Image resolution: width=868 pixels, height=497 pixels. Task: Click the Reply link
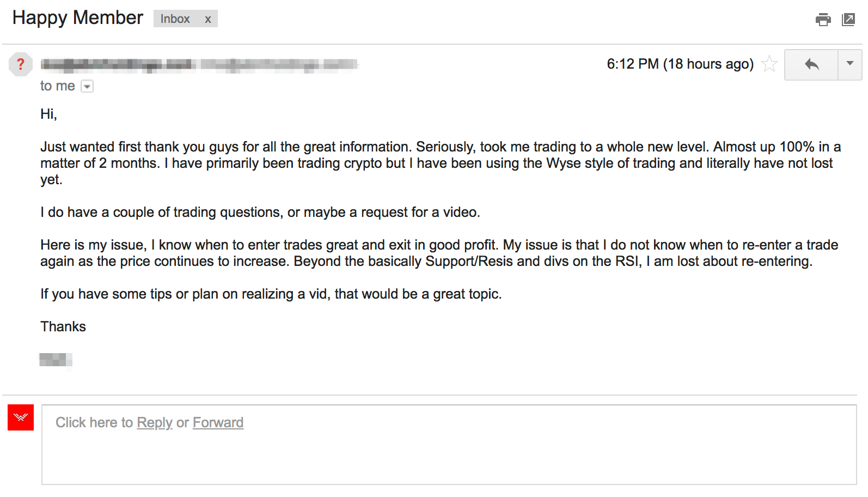(155, 422)
